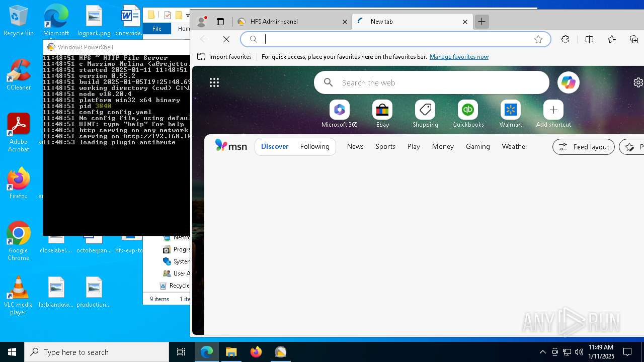Open tab actions menu icon in Edge
The height and width of the screenshot is (362, 644).
tap(220, 22)
